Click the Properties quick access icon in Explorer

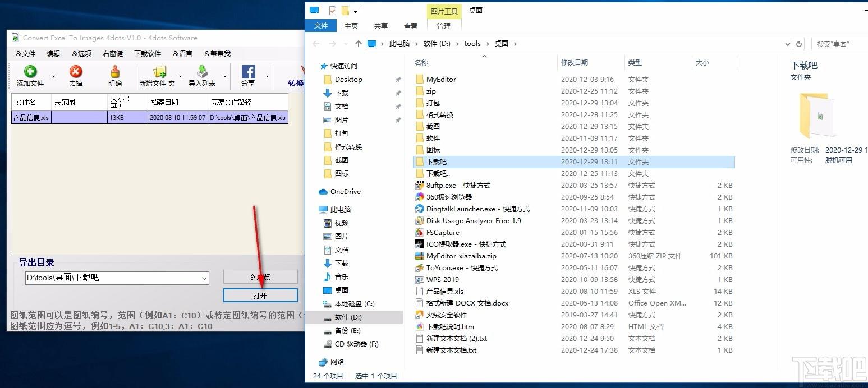point(333,10)
